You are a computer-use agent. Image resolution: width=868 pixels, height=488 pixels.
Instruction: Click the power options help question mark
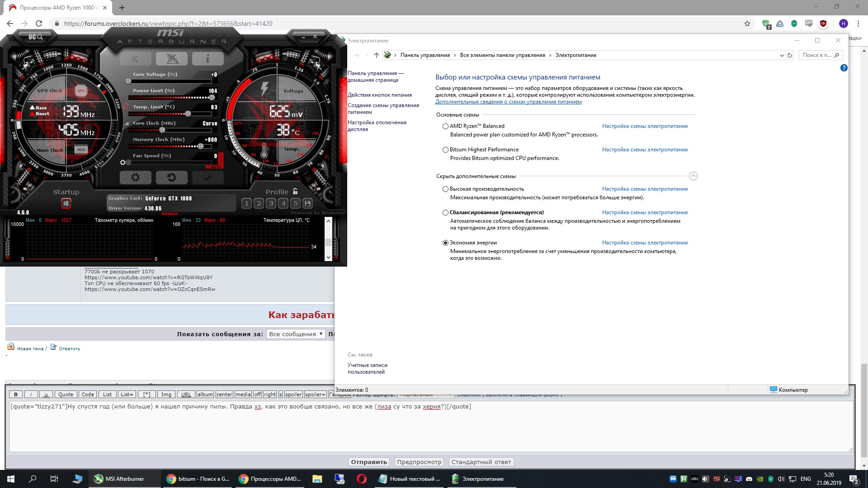click(844, 68)
